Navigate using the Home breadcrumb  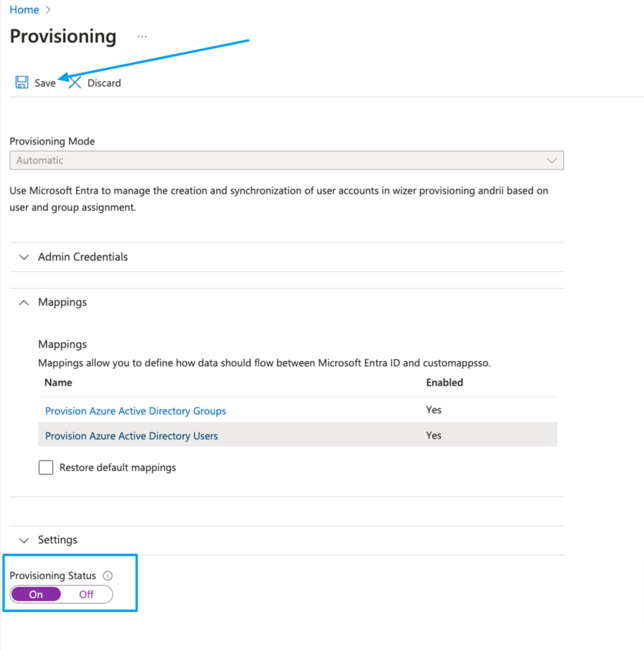[x=24, y=10]
